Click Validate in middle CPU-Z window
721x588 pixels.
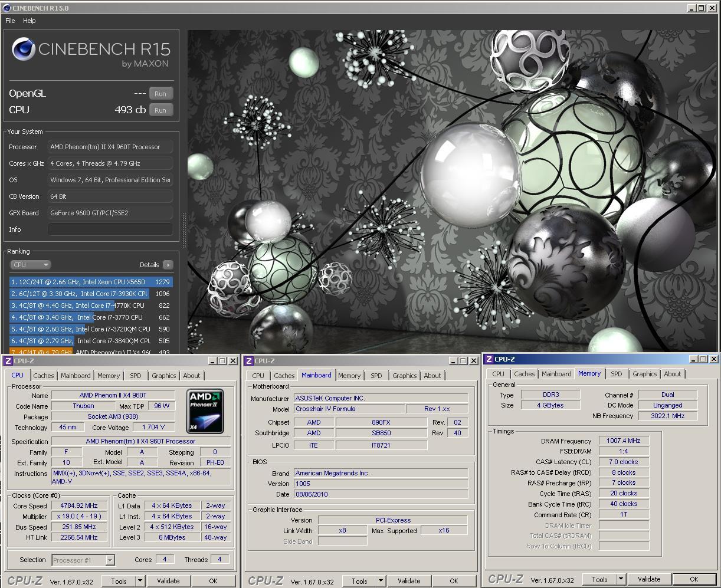click(x=409, y=581)
